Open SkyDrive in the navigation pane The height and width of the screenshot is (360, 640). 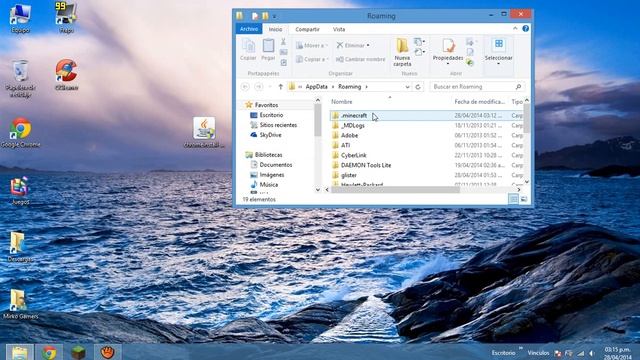click(270, 135)
